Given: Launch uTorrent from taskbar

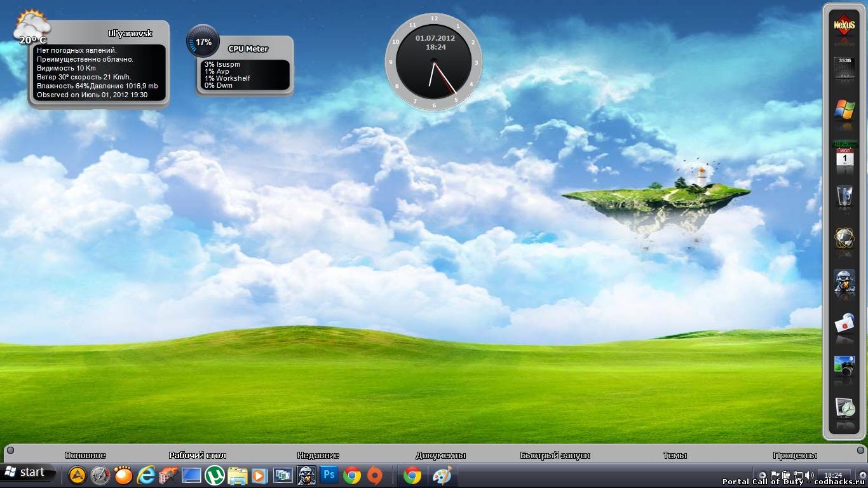Looking at the screenshot, I should (x=215, y=475).
